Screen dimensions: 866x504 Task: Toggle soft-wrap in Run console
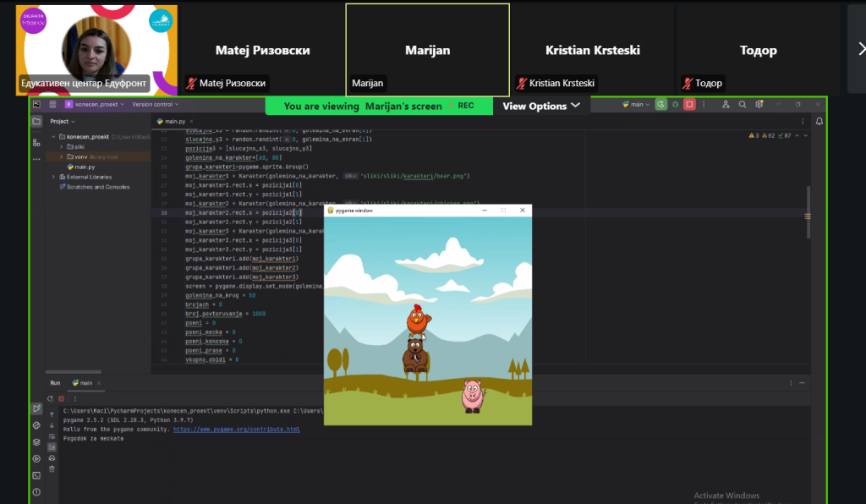(x=52, y=436)
